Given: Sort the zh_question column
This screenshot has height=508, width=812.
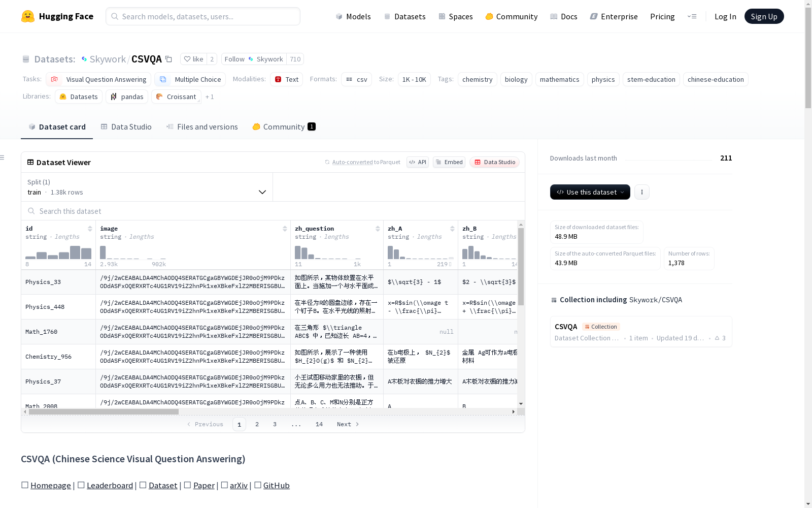Looking at the screenshot, I should (378, 229).
